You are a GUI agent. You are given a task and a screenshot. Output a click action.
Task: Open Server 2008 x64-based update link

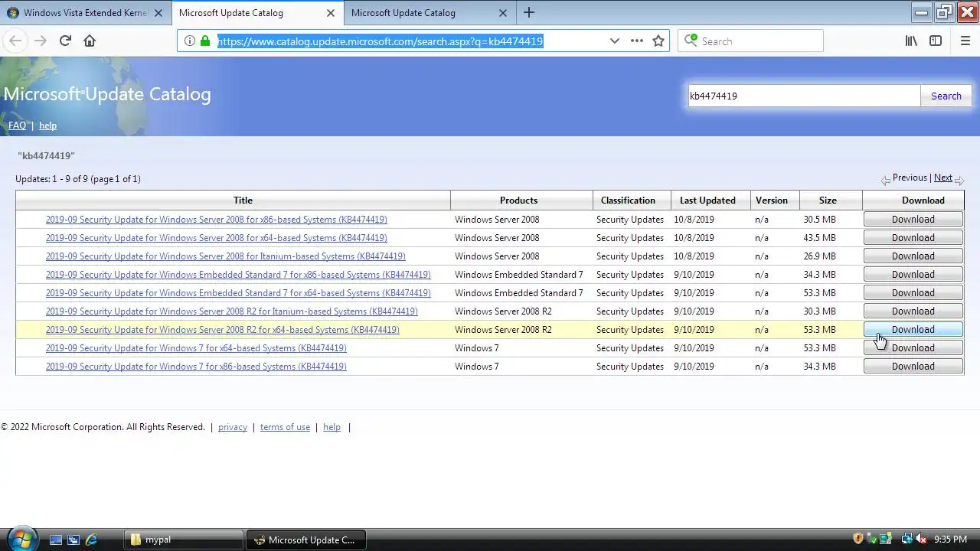coord(216,238)
